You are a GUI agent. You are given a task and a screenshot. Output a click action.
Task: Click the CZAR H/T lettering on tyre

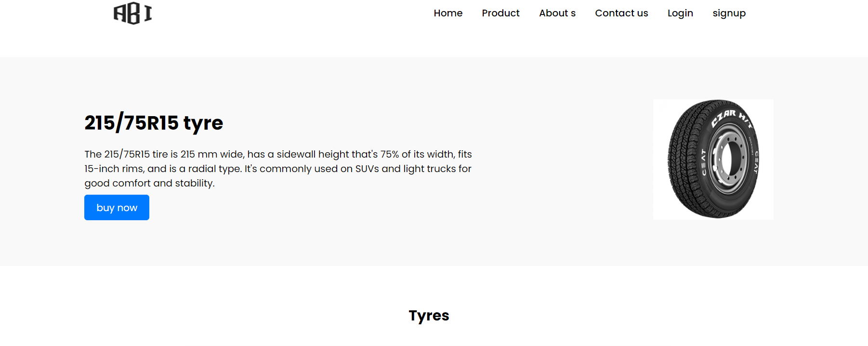(x=732, y=118)
